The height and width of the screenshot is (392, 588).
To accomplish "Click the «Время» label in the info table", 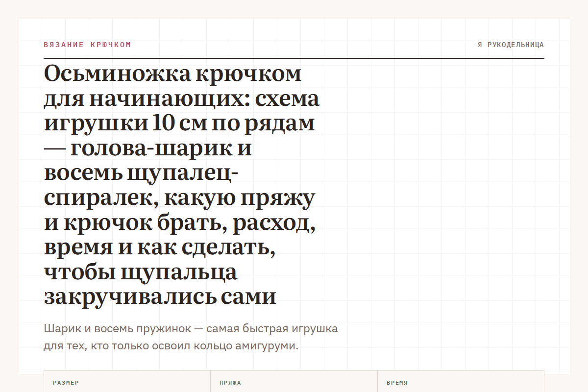I will (397, 383).
